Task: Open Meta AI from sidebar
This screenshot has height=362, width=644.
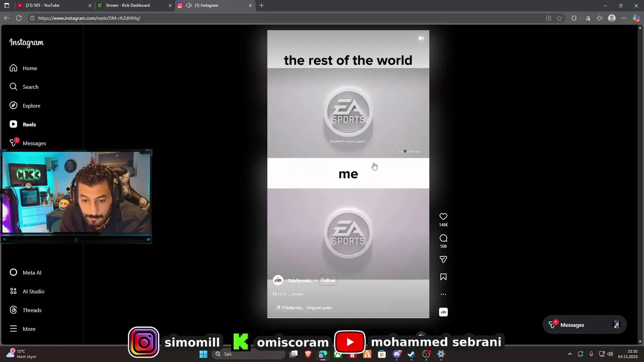Action: coord(25,273)
